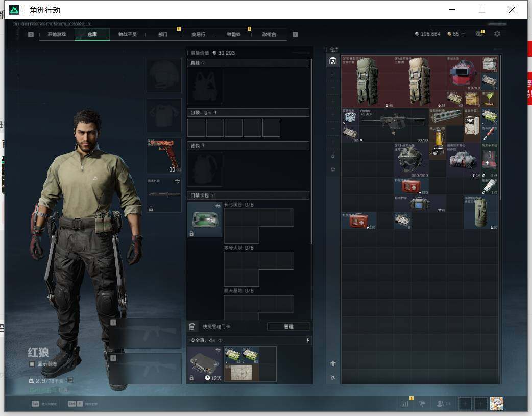Open the help tooltip next to 口袋
This screenshot has width=532, height=416.
(215, 113)
